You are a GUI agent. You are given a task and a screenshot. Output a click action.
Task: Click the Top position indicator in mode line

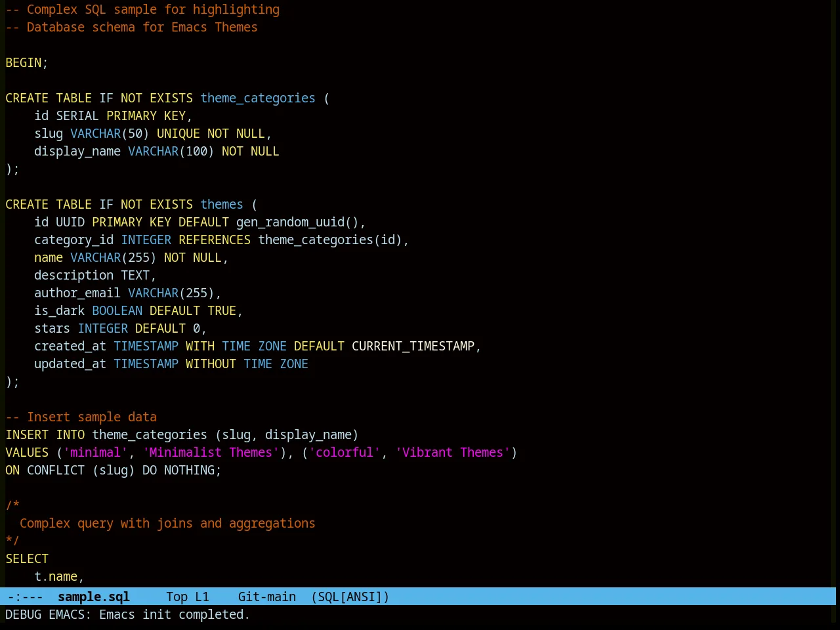point(177,597)
